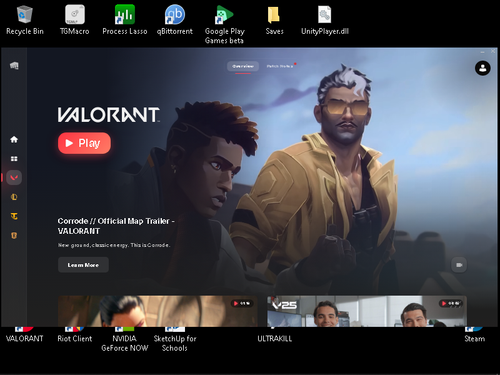This screenshot has height=375, width=500.
Task: Click the Riot Games fist logo in sidebar
Action: point(14,66)
